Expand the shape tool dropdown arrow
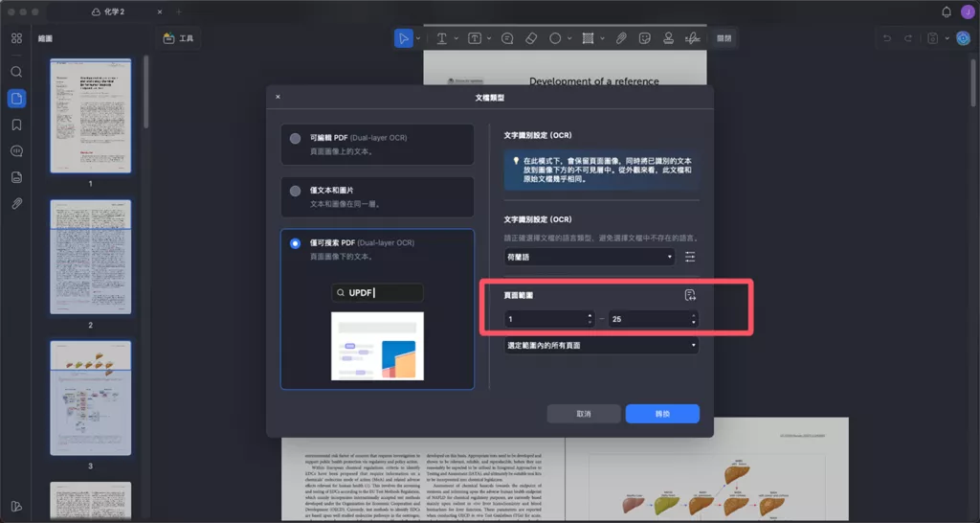 569,38
